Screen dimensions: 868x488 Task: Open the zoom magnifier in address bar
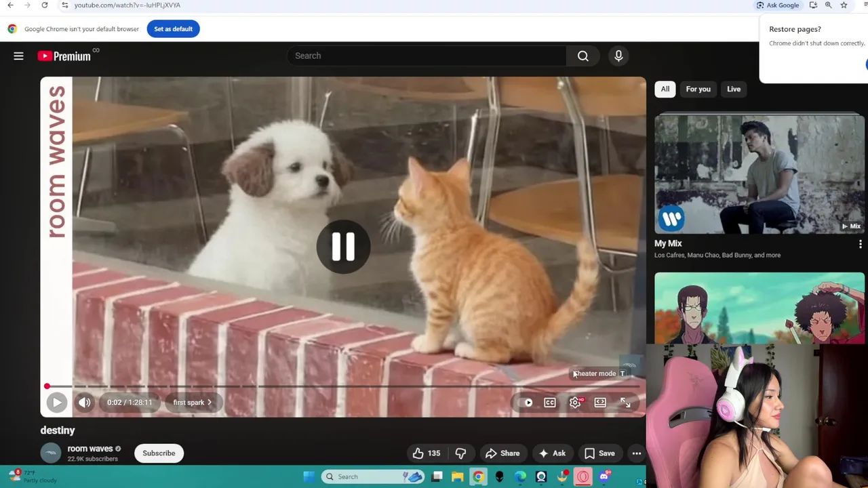(829, 5)
